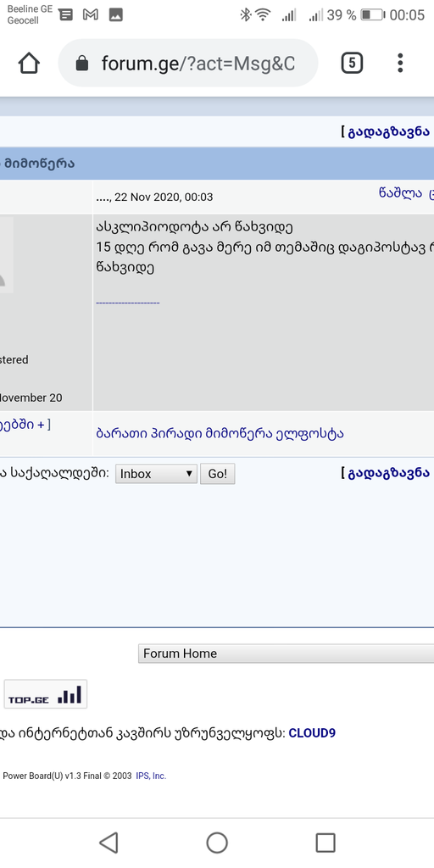434x868 pixels.
Task: Tap the image notification icon in status bar
Action: [115, 15]
